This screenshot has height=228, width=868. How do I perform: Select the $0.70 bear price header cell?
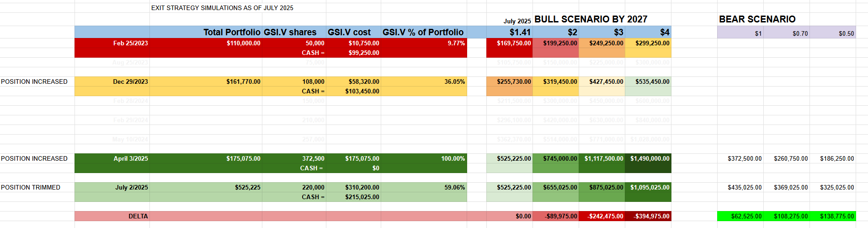click(787, 33)
